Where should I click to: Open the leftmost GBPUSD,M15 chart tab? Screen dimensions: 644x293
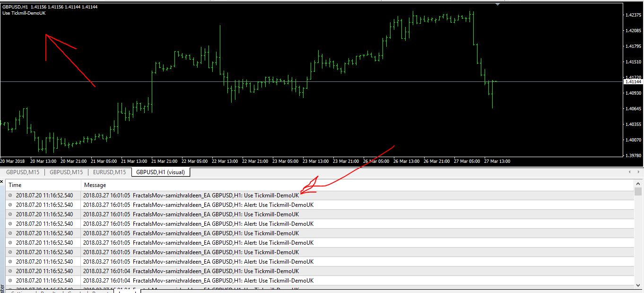coord(23,172)
